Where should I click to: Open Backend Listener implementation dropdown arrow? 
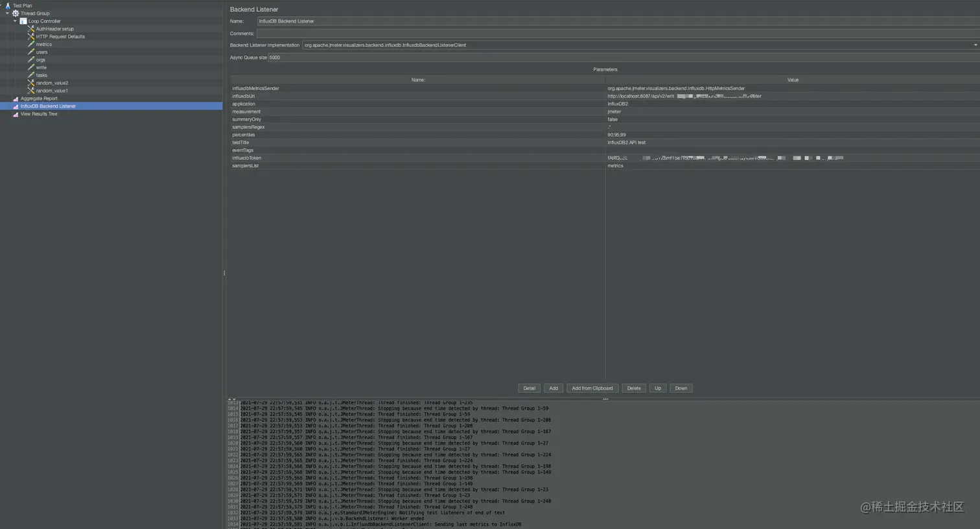pos(975,45)
